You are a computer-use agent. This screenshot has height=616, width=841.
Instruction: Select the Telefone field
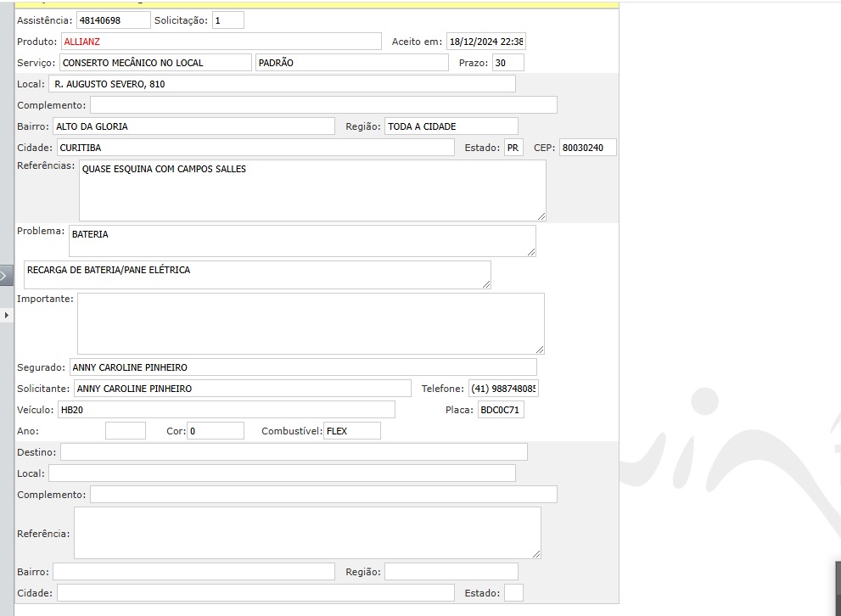tap(503, 389)
